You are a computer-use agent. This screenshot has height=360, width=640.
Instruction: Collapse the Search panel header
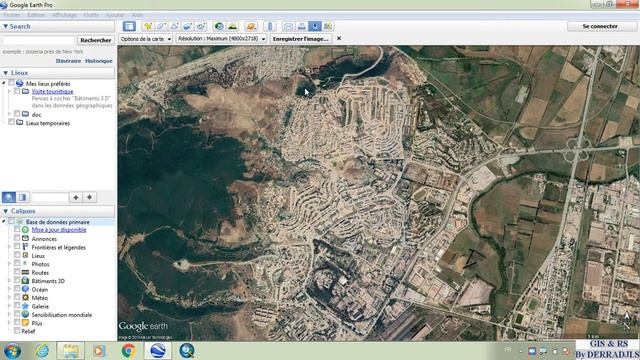point(58,26)
